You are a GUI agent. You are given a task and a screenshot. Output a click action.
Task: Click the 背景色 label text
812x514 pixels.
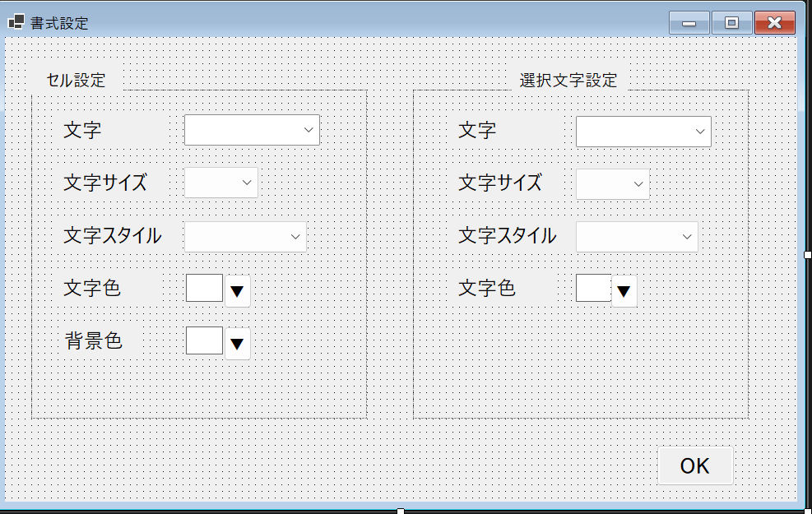pos(94,340)
